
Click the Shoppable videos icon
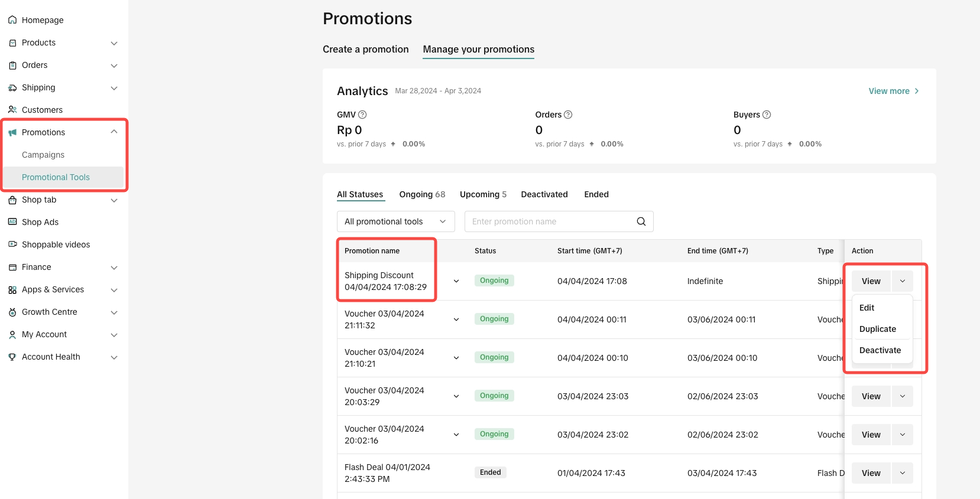pyautogui.click(x=12, y=244)
